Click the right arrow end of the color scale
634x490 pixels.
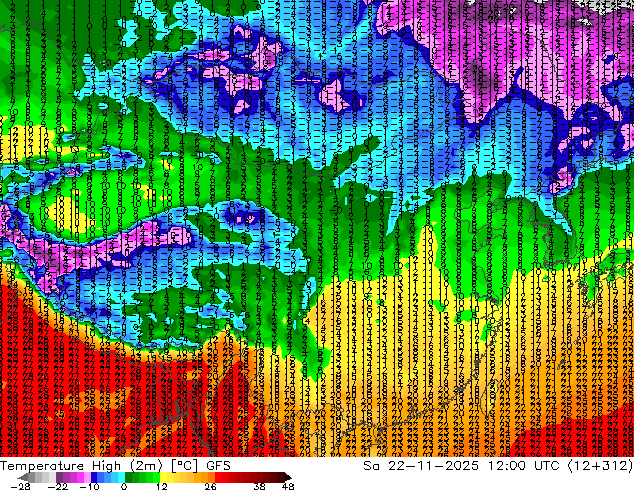click(x=288, y=477)
